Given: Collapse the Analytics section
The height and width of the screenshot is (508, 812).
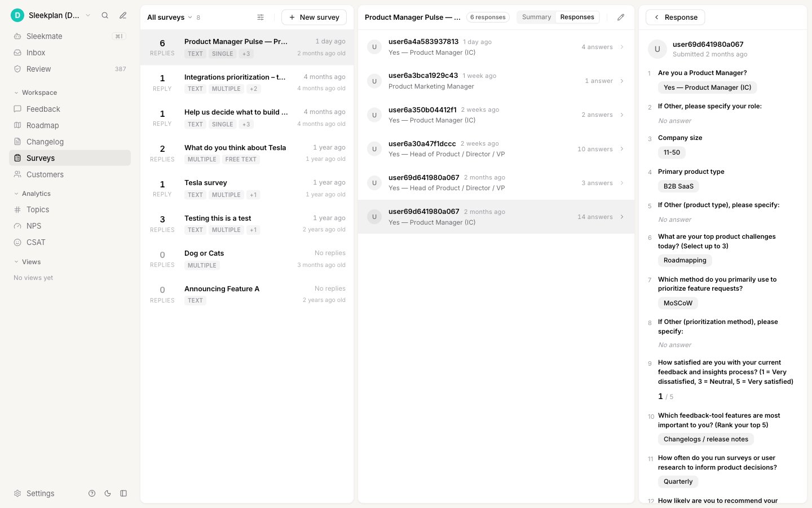Looking at the screenshot, I should (32, 194).
